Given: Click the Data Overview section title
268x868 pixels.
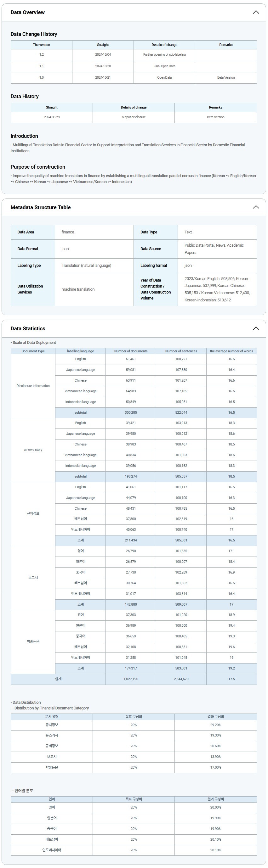Looking at the screenshot, I should coord(28,13).
